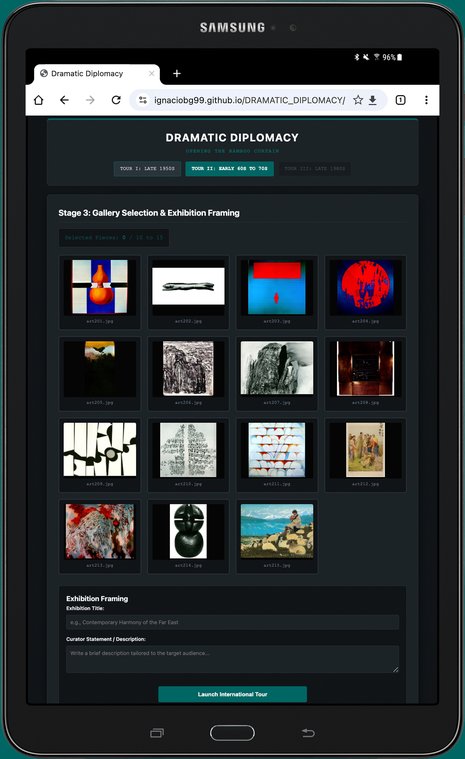Choose the shepherd landscape painting art215.jpg
The image size is (465, 759).
pos(277,536)
